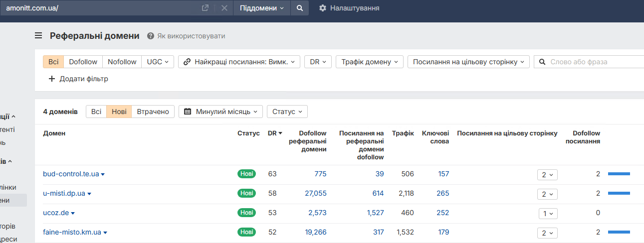Clear the URL field with the X icon
644x243 pixels.
pyautogui.click(x=224, y=8)
